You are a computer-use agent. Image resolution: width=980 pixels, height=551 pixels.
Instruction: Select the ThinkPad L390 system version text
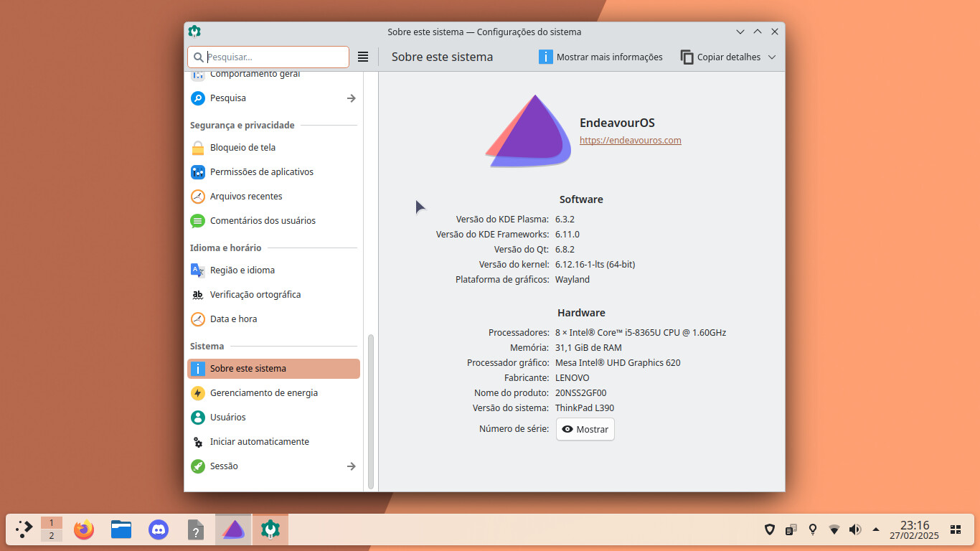(x=585, y=408)
